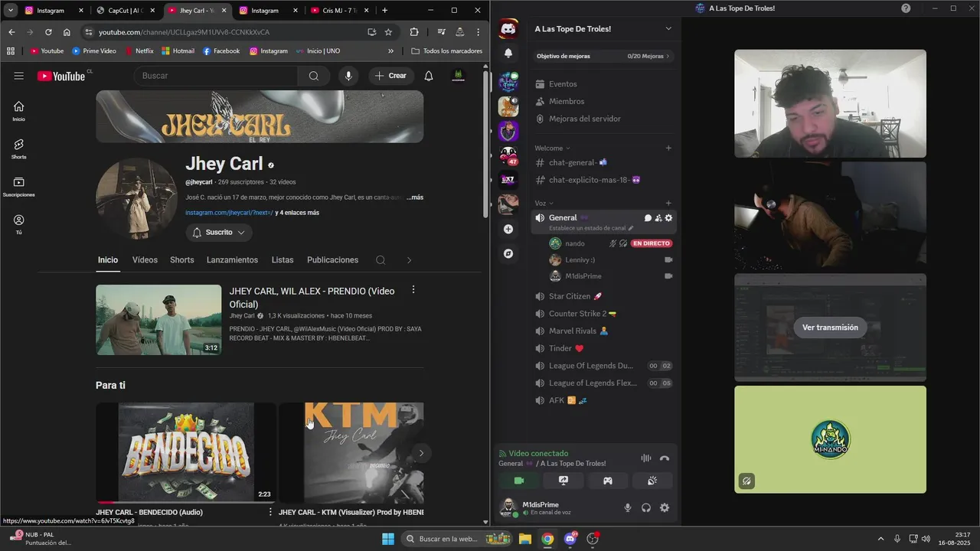Viewport: 980px width, 551px height.
Task: Show hidden system tray icons
Action: [881, 539]
